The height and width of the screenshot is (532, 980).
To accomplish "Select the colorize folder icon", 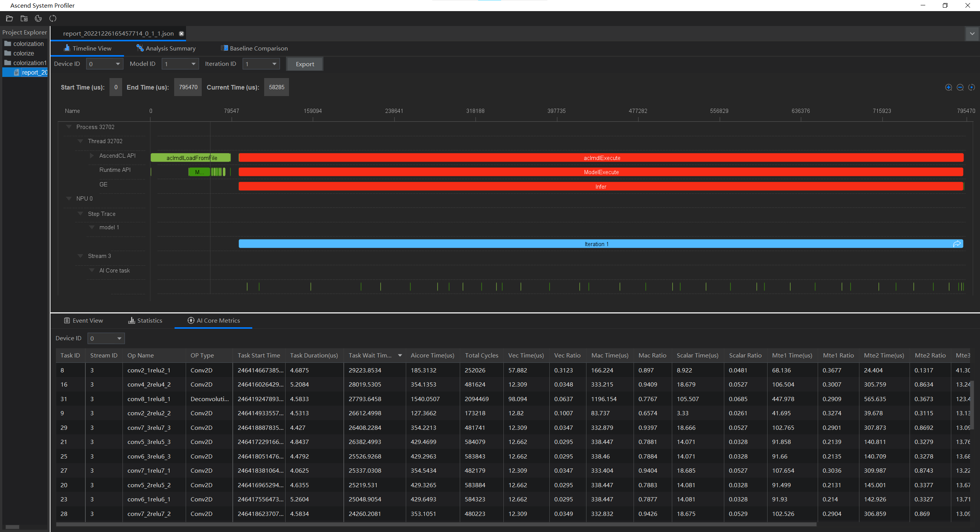I will (x=8, y=53).
